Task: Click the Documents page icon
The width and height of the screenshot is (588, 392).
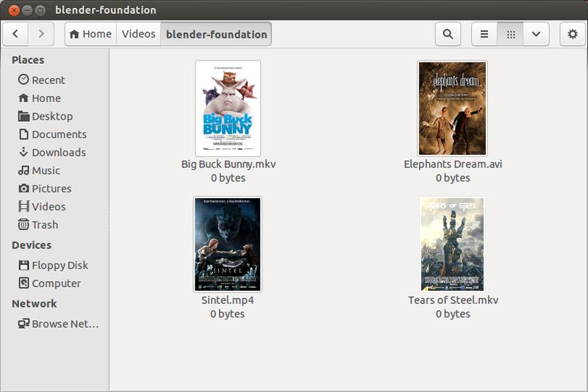Action: (24, 134)
